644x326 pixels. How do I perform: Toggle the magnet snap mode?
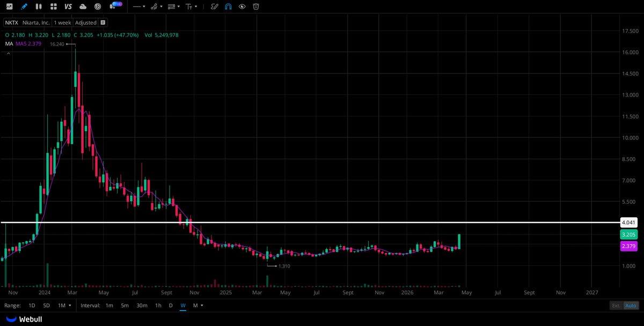[x=229, y=6]
